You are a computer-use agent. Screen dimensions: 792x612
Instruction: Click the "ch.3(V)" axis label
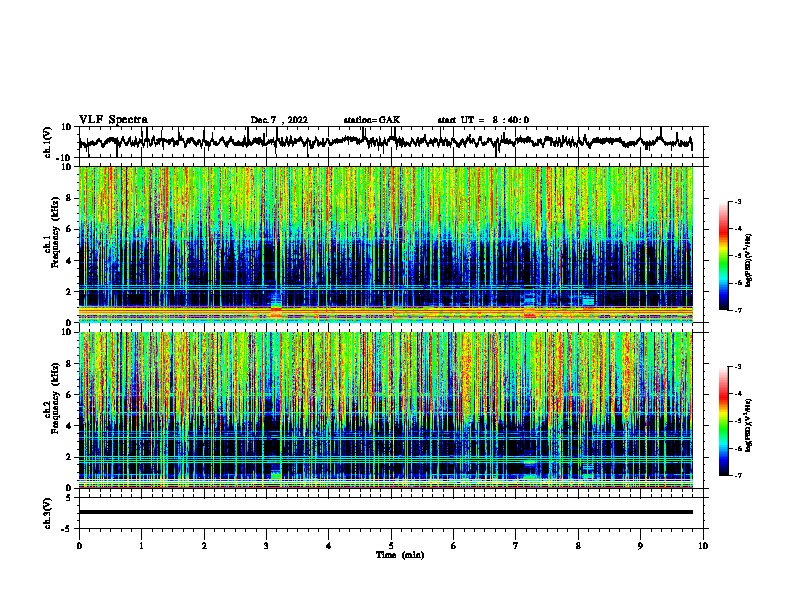tap(48, 513)
